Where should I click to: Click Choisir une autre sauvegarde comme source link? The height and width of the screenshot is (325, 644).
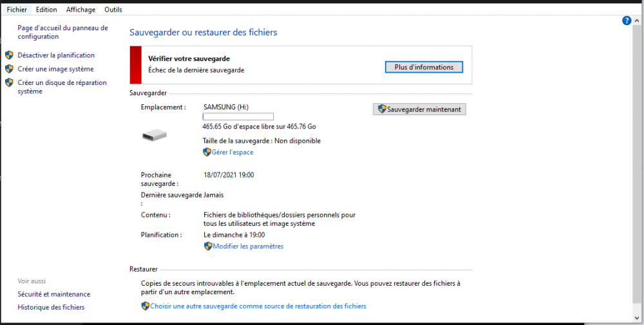click(258, 306)
